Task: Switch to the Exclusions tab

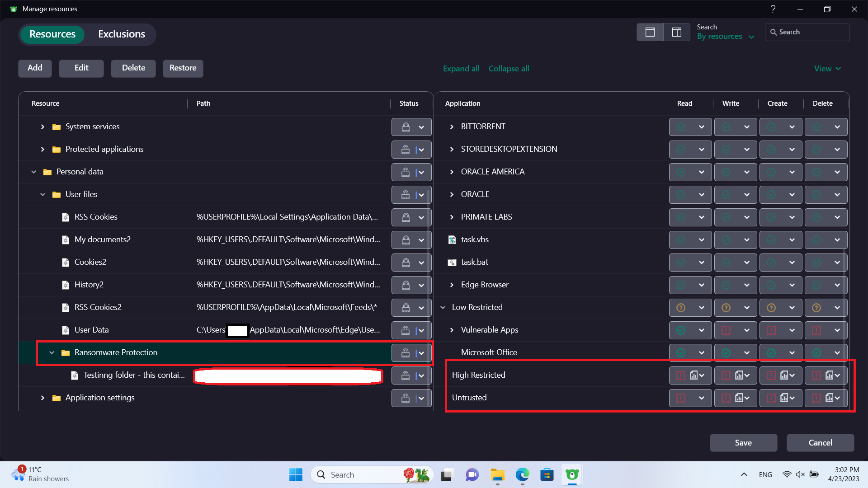Action: (x=122, y=34)
